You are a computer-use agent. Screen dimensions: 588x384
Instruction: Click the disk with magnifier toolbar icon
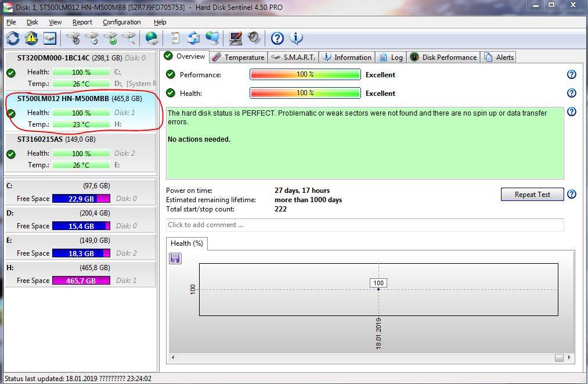pyautogui.click(x=129, y=38)
